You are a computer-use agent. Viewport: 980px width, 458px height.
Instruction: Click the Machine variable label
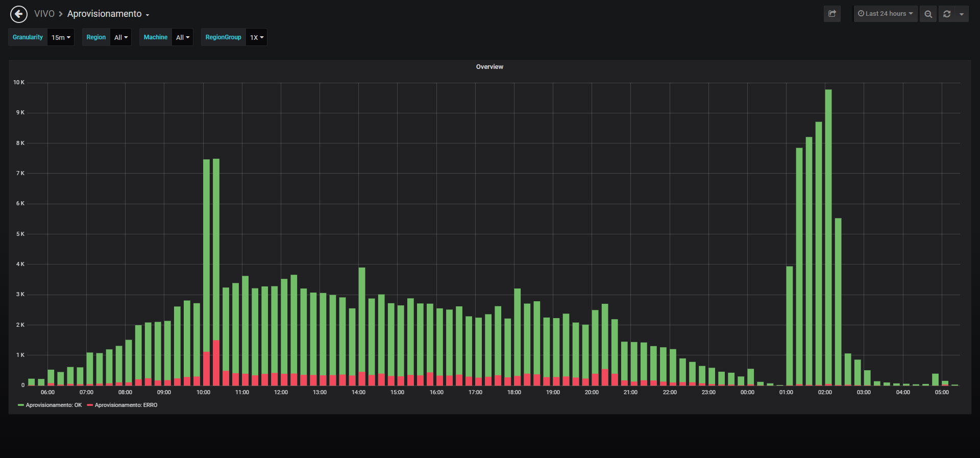[x=156, y=37]
